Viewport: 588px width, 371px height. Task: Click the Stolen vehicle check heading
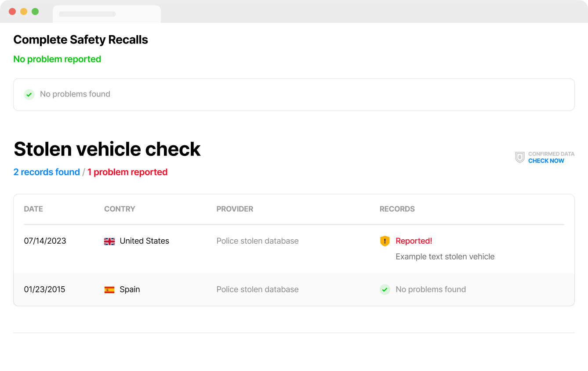(107, 149)
